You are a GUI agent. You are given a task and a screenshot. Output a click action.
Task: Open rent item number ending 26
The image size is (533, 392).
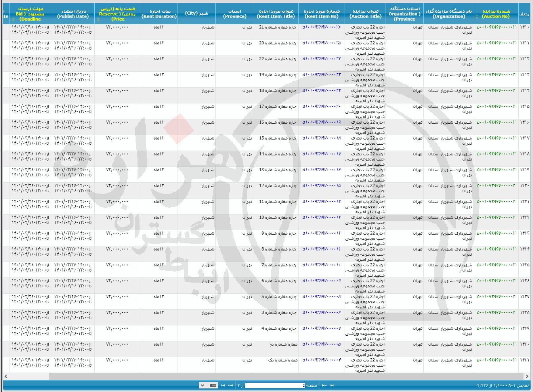click(321, 27)
